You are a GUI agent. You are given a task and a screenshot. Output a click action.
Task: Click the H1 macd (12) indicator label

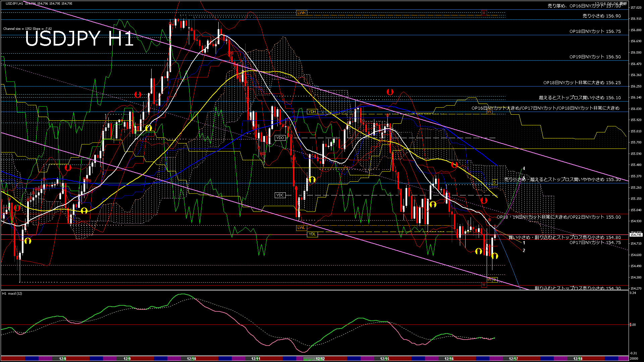(12, 294)
